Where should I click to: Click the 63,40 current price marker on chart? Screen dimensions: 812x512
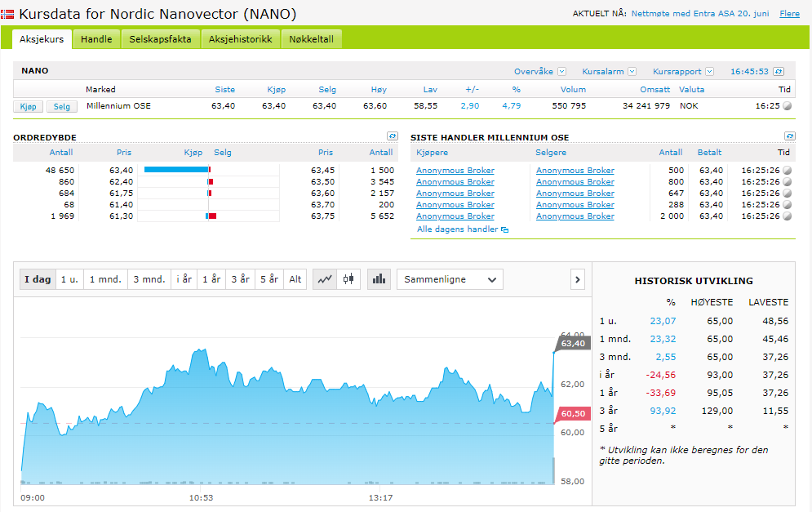click(x=573, y=343)
